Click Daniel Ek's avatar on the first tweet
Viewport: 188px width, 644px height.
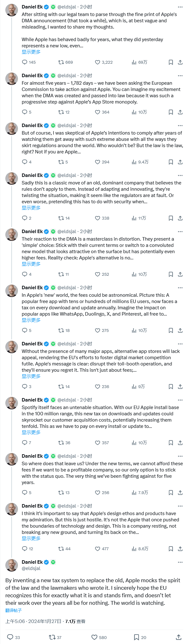[x=12, y=10]
